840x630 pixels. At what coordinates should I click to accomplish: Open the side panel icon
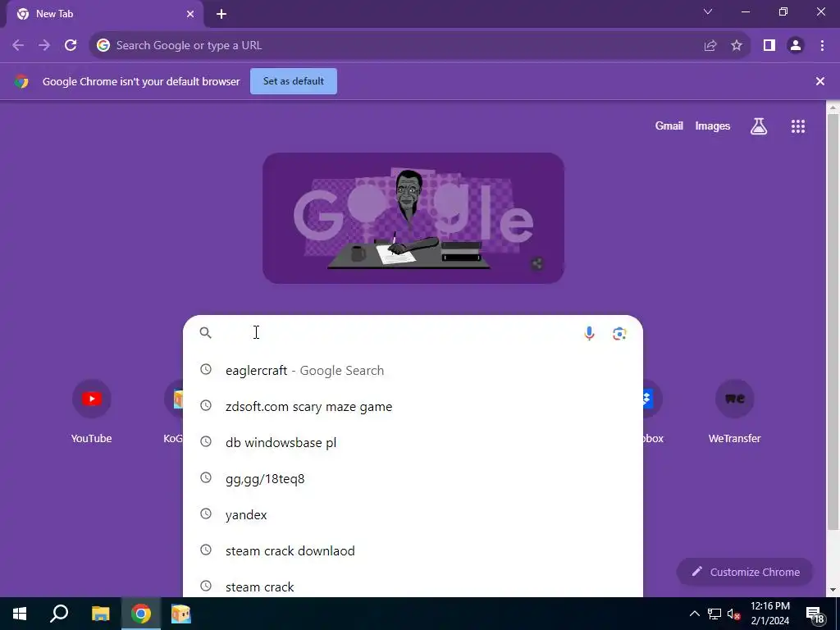click(769, 46)
